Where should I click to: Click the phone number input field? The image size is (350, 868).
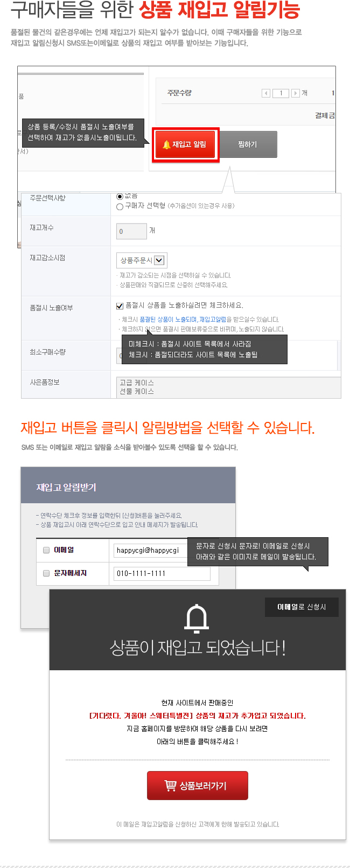click(162, 573)
